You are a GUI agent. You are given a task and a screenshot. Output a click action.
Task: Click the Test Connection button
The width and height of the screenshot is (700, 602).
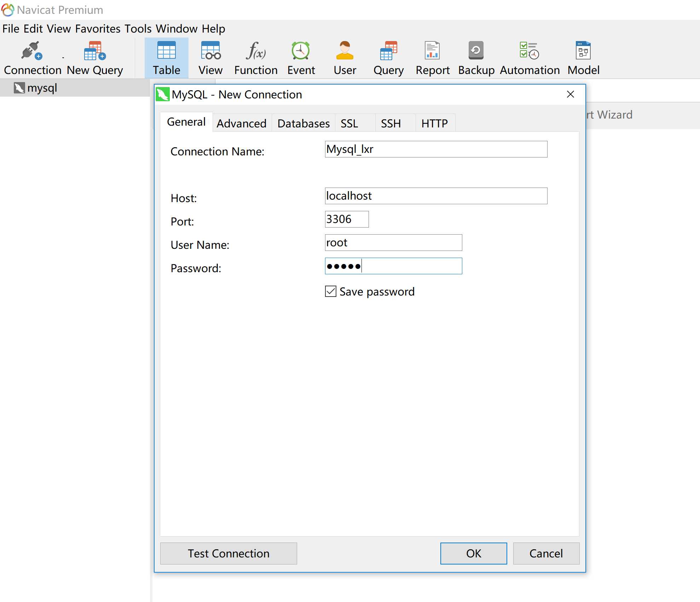(x=228, y=553)
